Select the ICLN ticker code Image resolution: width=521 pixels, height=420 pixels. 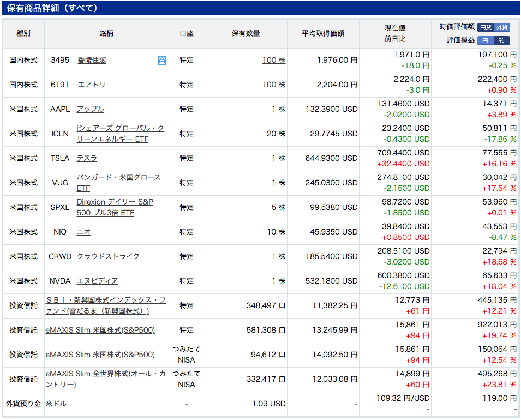(x=60, y=134)
